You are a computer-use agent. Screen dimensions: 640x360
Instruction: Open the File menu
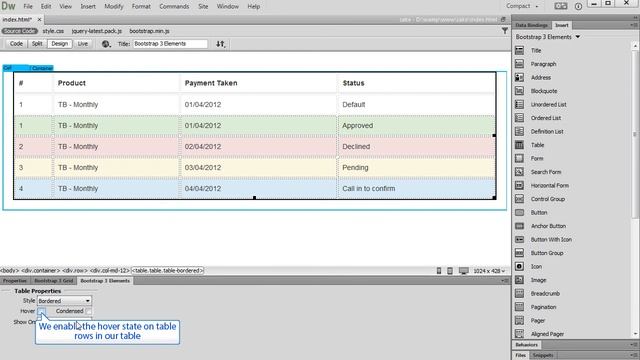click(28, 7)
